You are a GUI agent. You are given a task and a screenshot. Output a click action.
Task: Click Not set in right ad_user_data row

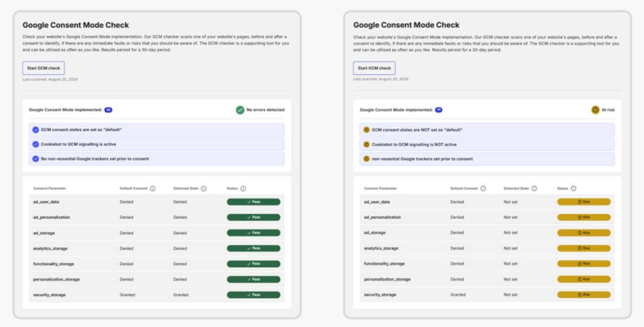(x=511, y=202)
